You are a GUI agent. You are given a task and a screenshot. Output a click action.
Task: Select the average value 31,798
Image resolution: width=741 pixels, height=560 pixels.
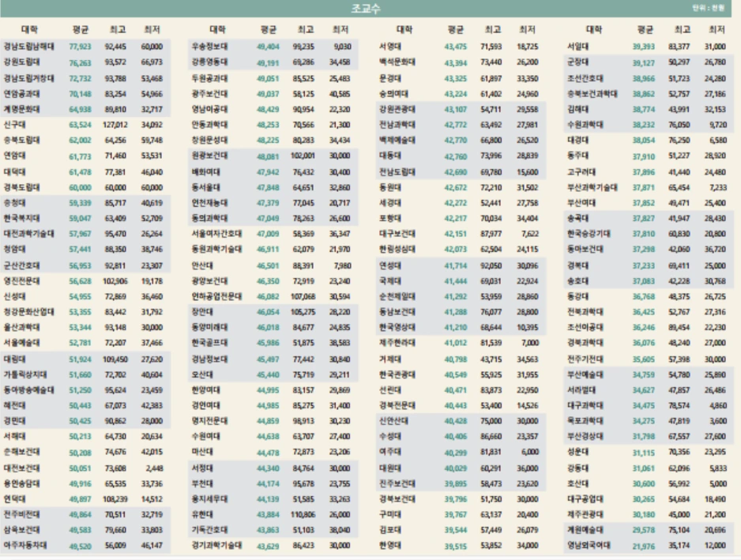click(644, 437)
